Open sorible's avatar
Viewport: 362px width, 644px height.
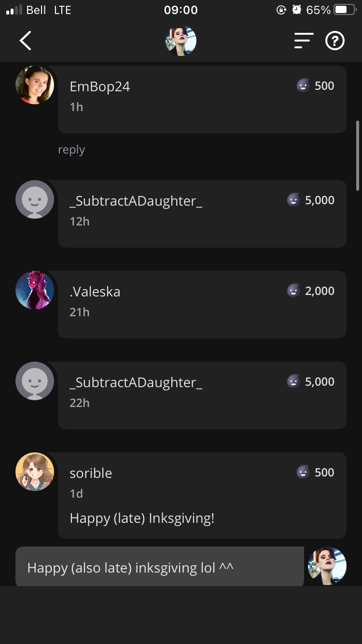[x=35, y=472]
